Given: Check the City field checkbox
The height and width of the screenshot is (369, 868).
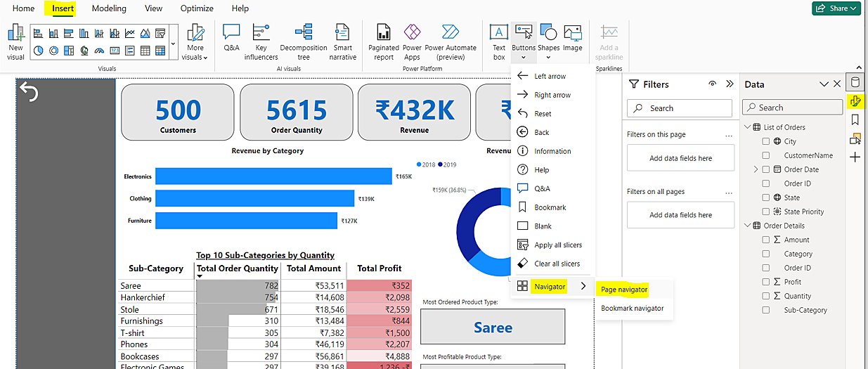Looking at the screenshot, I should [766, 141].
